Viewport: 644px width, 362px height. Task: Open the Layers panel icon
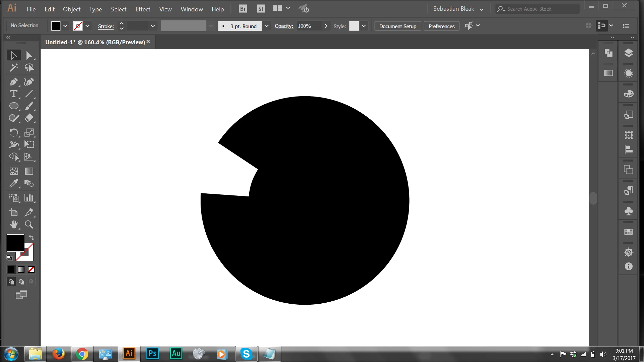(629, 53)
